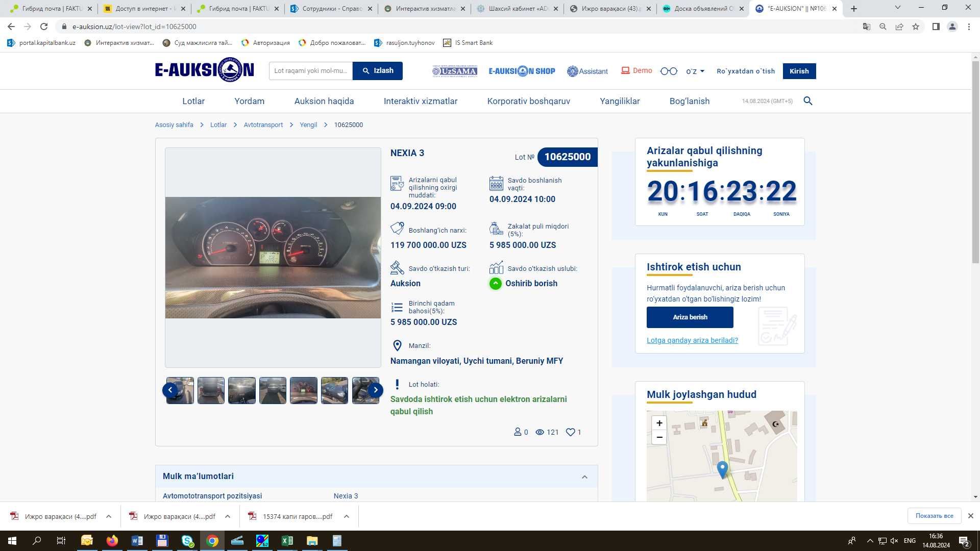Click the green Oshirib borish arrow icon
Viewport: 980px width, 551px height.
point(495,284)
